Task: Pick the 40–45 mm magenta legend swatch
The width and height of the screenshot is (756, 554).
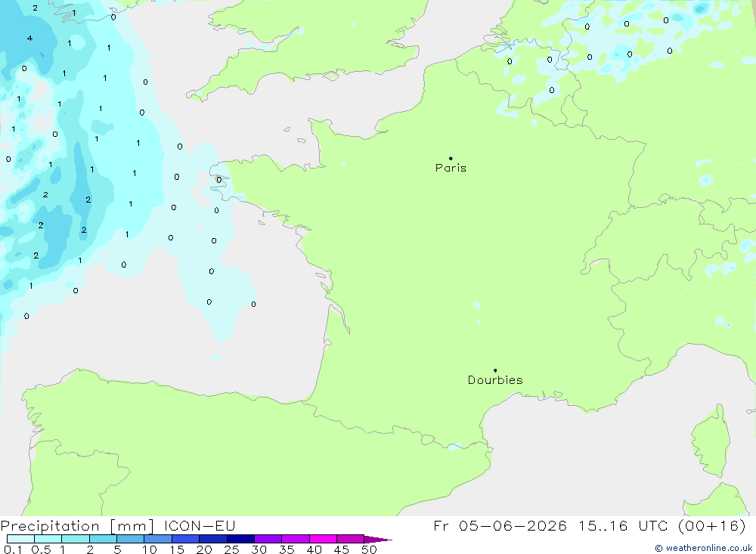Action: click(x=323, y=539)
